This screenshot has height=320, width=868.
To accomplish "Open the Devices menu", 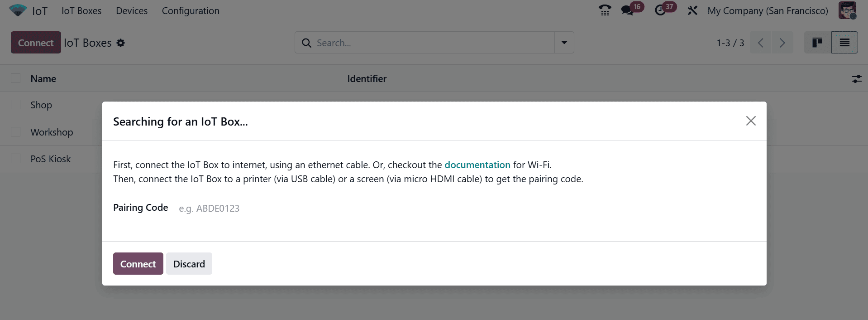I will point(132,11).
